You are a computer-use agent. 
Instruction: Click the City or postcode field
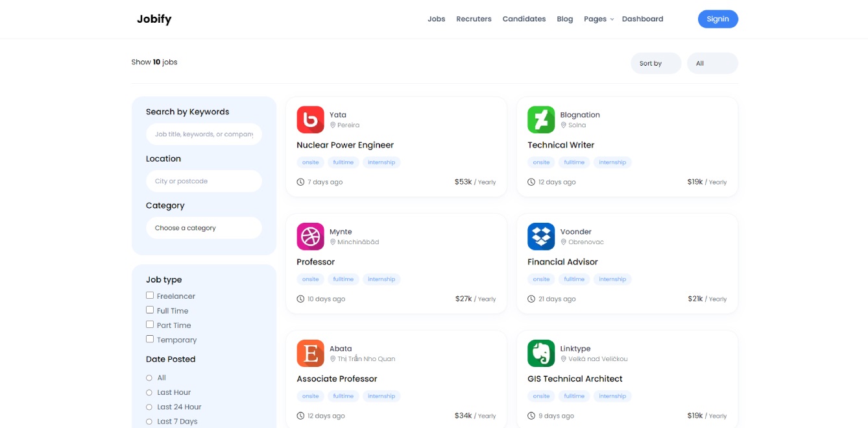[204, 181]
